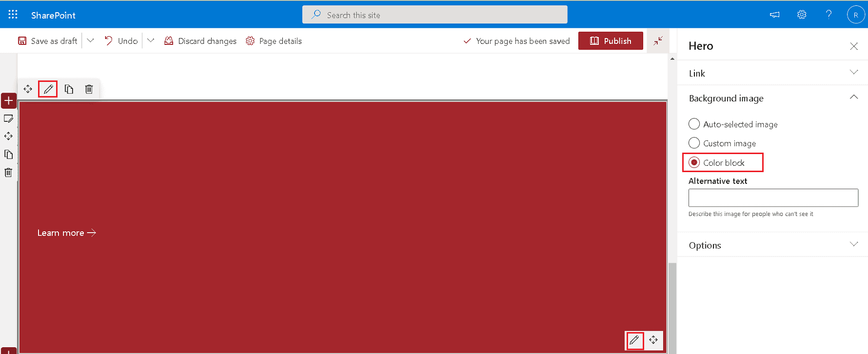Open Page details
This screenshot has height=354, width=868.
(274, 41)
